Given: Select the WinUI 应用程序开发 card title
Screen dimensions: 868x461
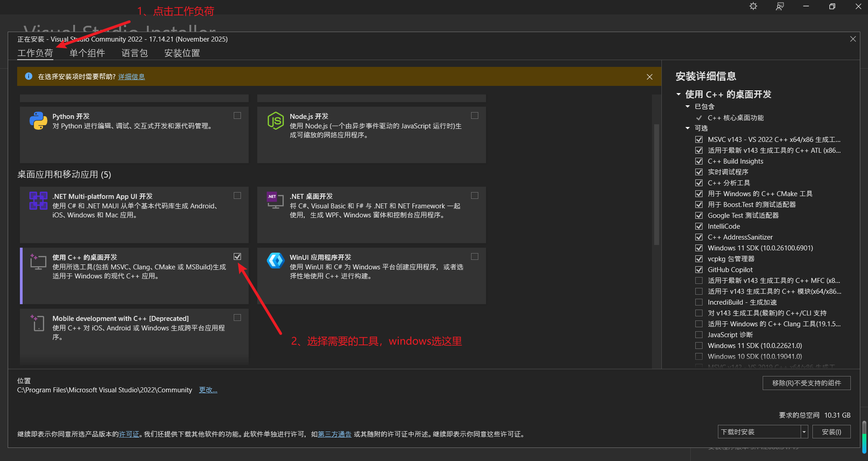Looking at the screenshot, I should coord(321,257).
